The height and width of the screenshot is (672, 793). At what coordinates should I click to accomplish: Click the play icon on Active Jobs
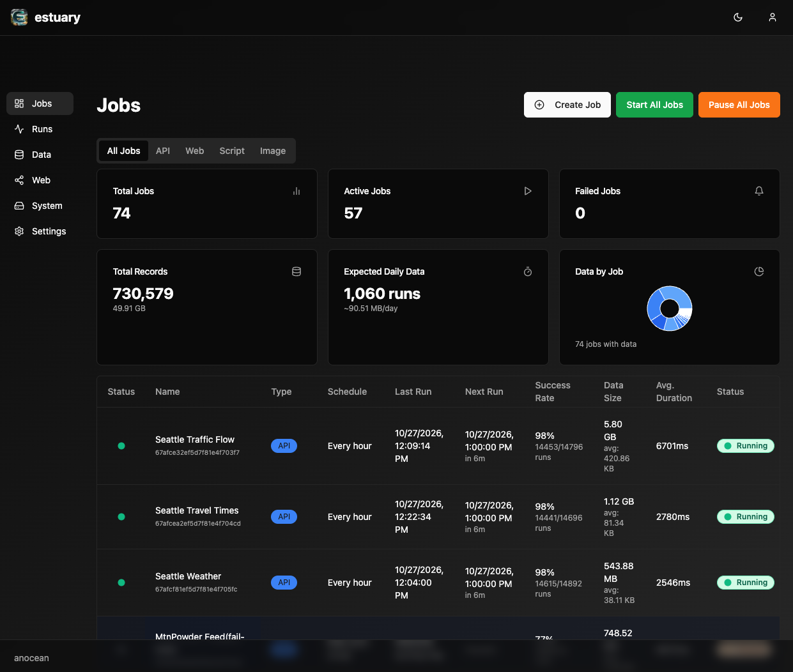point(528,191)
